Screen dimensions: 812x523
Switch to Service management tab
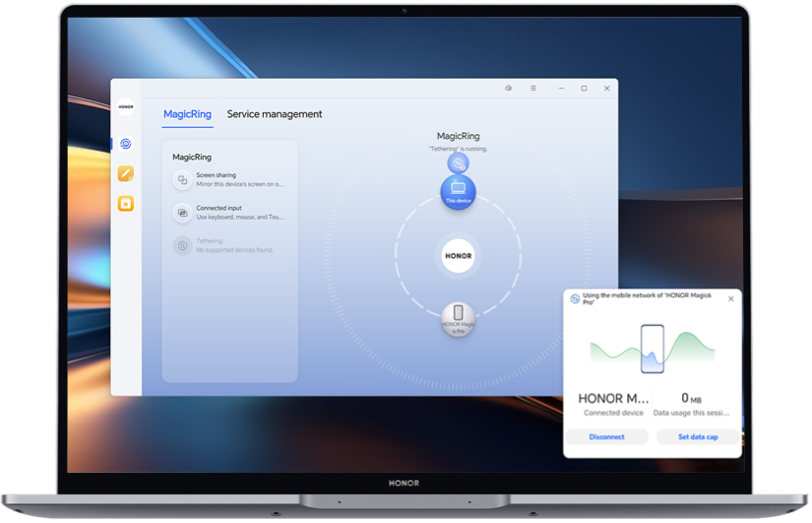coord(275,114)
